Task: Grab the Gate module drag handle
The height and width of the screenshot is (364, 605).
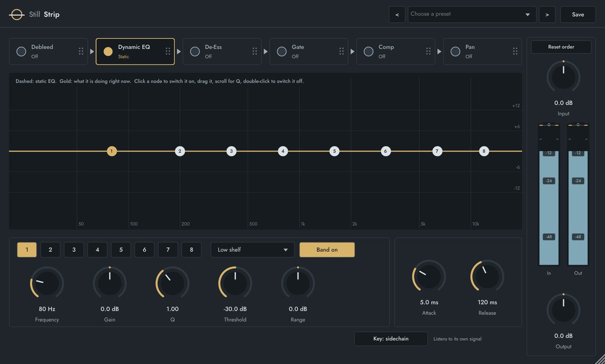Action: pos(341,51)
